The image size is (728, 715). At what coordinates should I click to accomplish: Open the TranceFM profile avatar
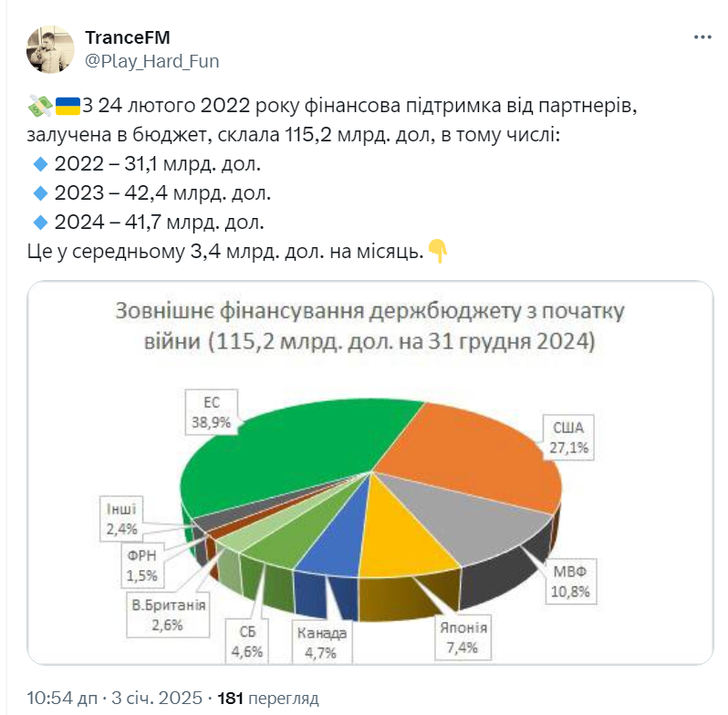50,49
